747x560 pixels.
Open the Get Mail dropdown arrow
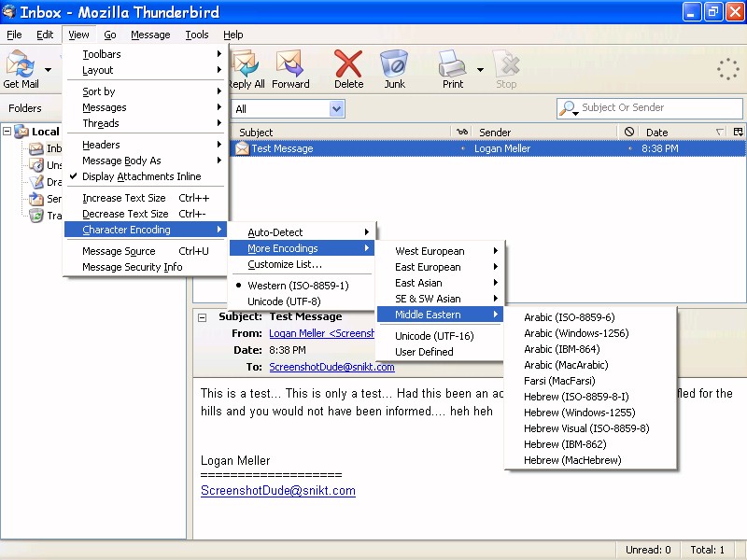49,69
